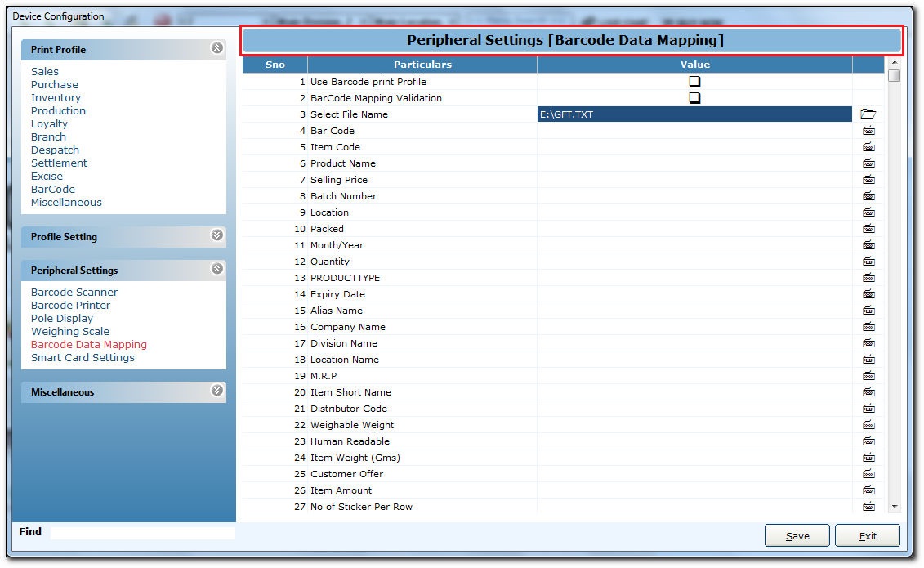The width and height of the screenshot is (924, 568).
Task: Click keyboard icon in Expiry Date row
Action: coord(868,294)
